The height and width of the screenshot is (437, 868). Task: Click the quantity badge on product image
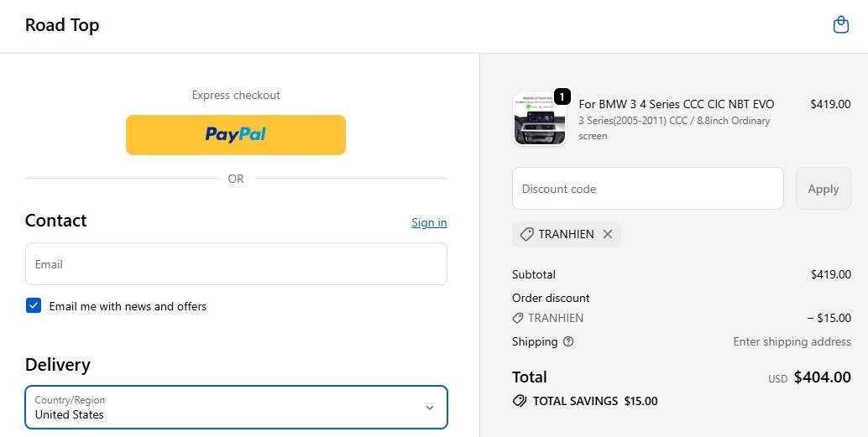coord(562,96)
